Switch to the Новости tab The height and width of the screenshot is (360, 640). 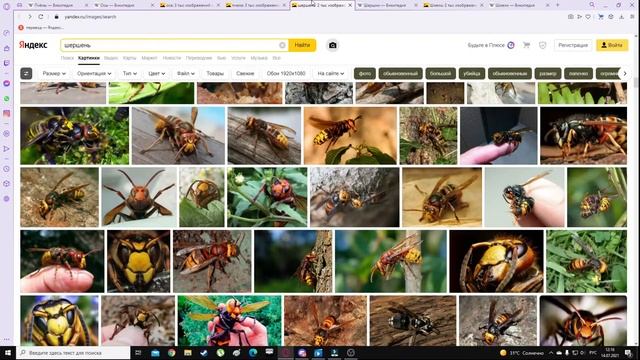tap(171, 58)
